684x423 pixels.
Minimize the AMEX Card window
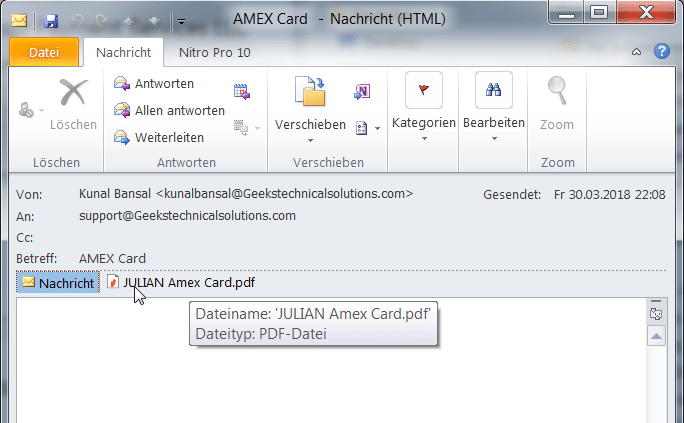[566, 13]
